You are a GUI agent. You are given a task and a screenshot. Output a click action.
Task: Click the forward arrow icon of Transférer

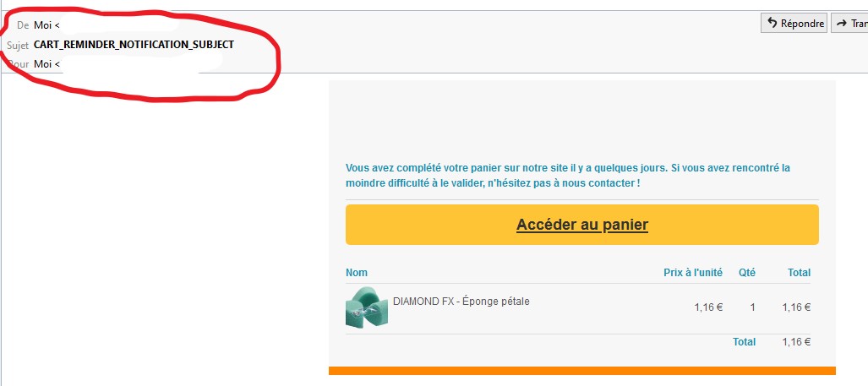842,23
